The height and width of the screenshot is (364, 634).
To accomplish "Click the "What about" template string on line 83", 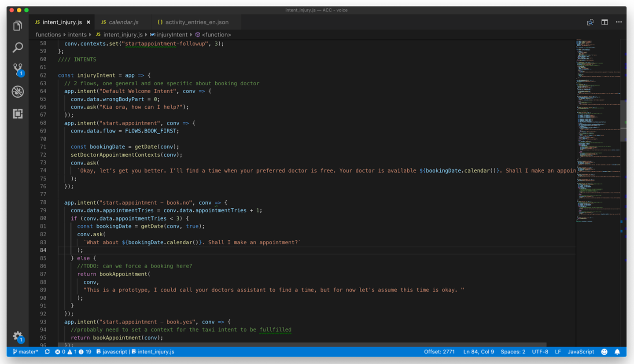I will pyautogui.click(x=192, y=242).
